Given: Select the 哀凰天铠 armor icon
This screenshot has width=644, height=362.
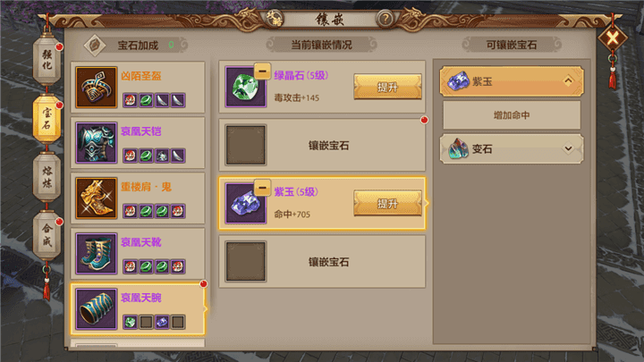Looking at the screenshot, I should point(96,143).
